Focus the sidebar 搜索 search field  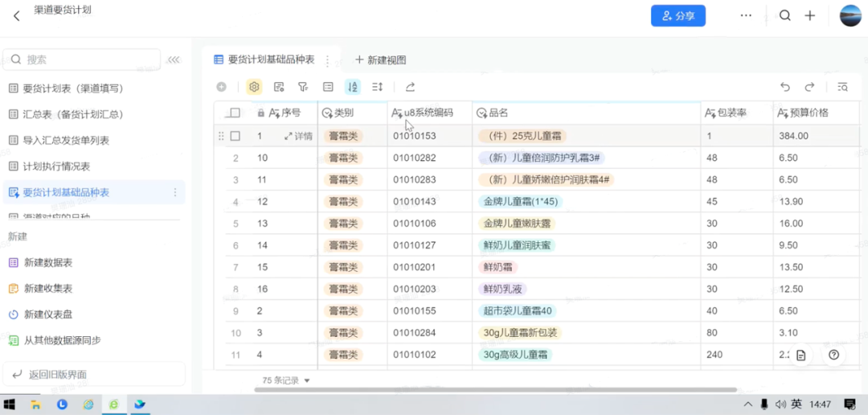click(82, 60)
